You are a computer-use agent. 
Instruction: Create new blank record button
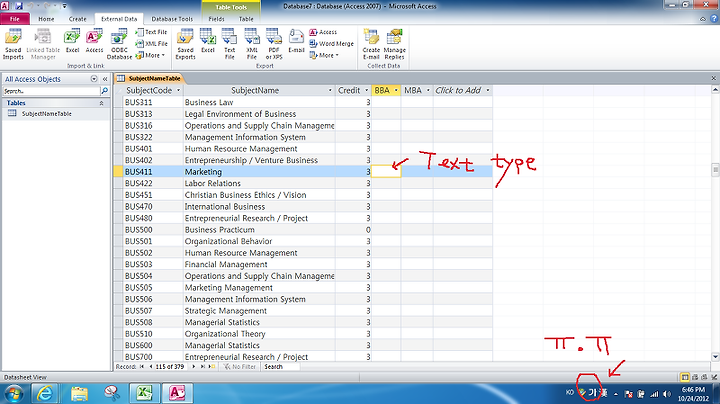pyautogui.click(x=212, y=367)
